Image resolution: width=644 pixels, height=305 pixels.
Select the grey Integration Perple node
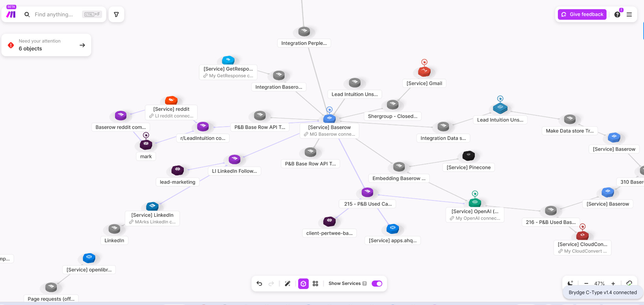[x=304, y=32]
